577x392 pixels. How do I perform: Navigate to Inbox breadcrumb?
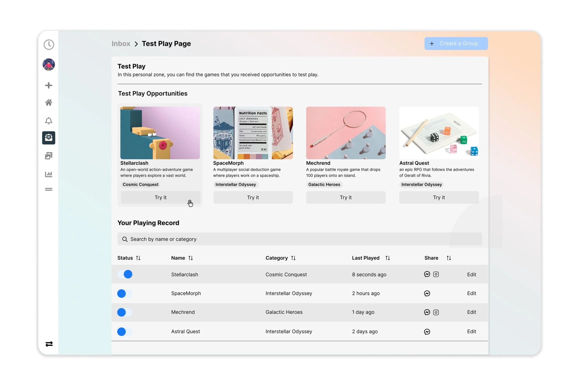121,44
